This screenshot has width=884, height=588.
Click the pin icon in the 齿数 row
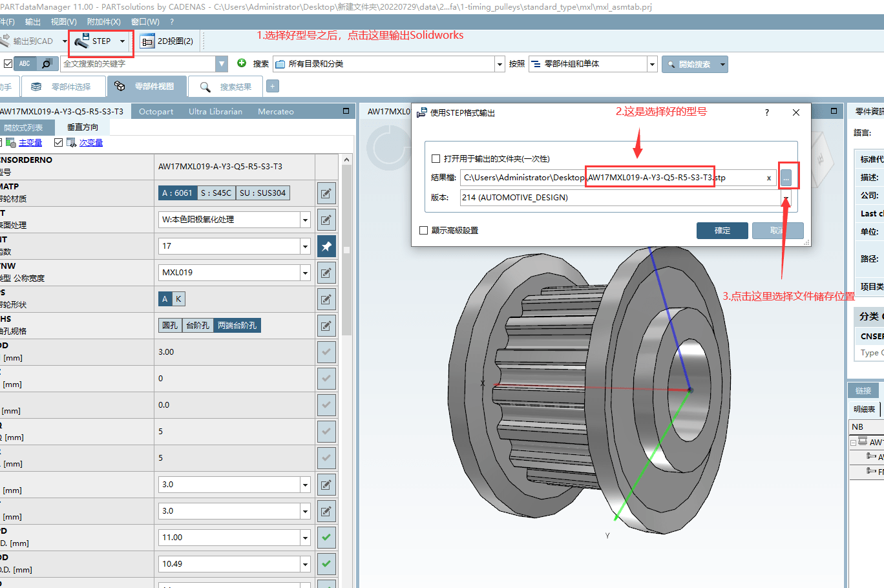pyautogui.click(x=326, y=246)
